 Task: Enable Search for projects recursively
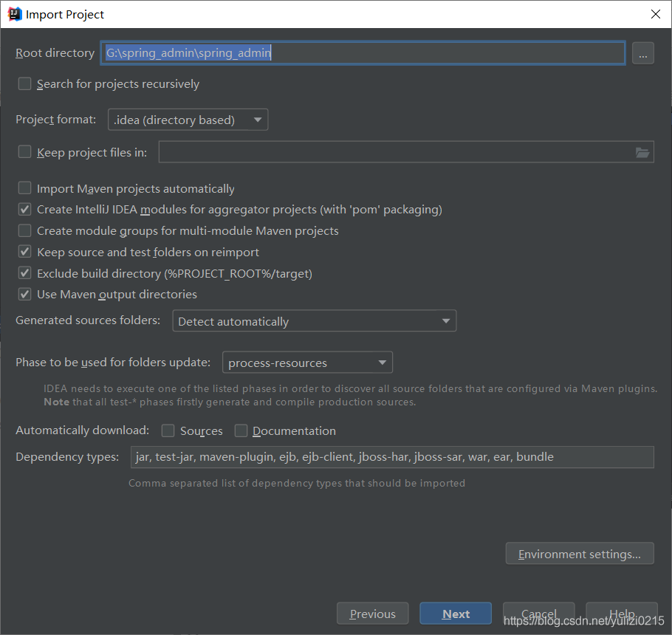pos(25,84)
